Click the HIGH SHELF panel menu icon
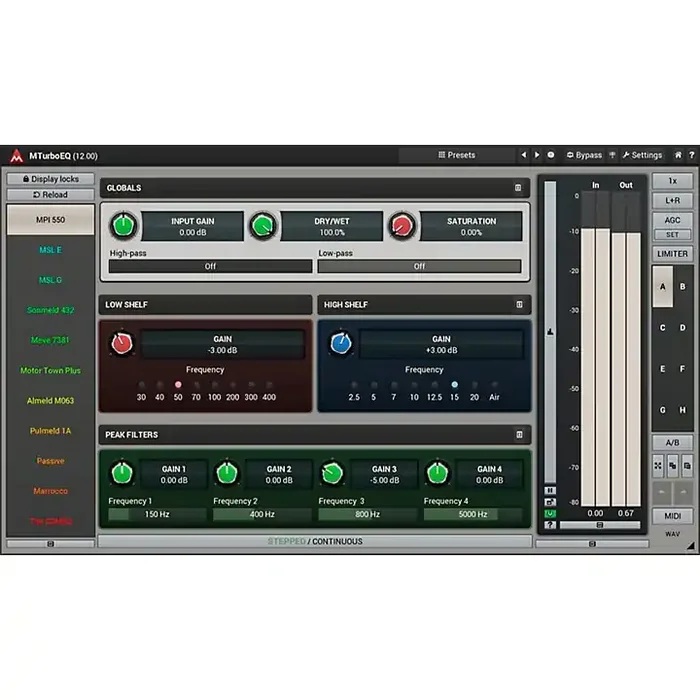700x700 pixels. [519, 304]
